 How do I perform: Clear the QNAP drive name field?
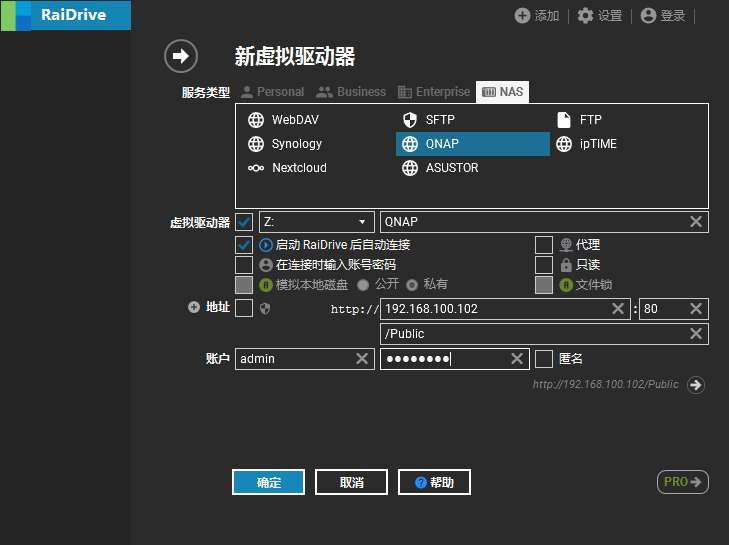click(696, 222)
